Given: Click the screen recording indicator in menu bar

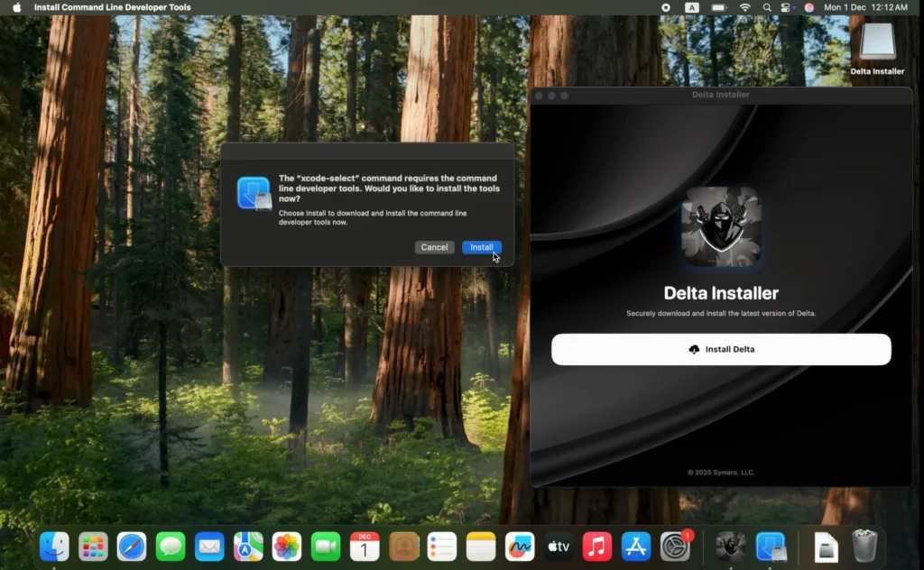Looking at the screenshot, I should coord(666,7).
